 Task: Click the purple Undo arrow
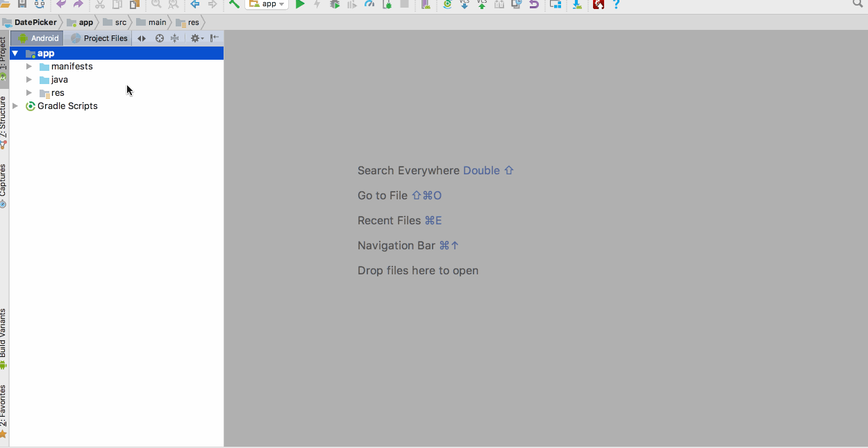point(61,4)
